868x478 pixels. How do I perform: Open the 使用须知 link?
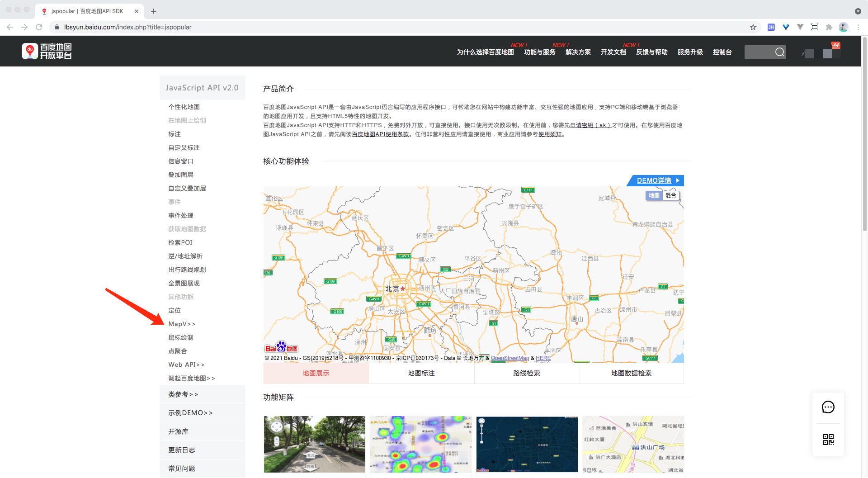coord(550,134)
